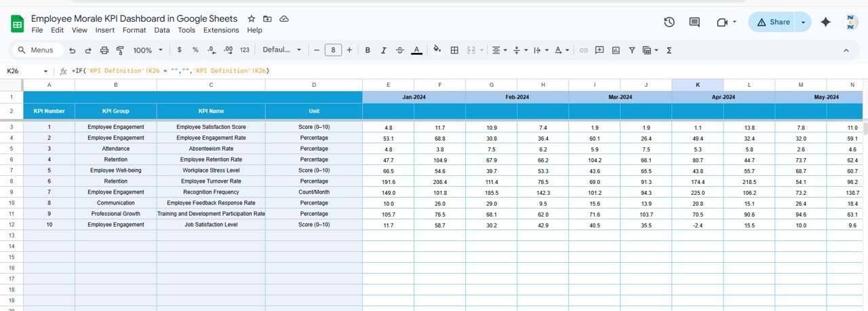Open the Extensions menu
This screenshot has height=311, width=868.
[x=221, y=31]
